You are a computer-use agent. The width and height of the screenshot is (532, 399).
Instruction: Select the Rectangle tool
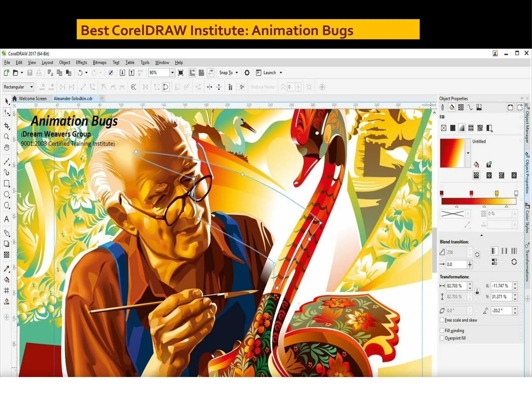[6, 183]
